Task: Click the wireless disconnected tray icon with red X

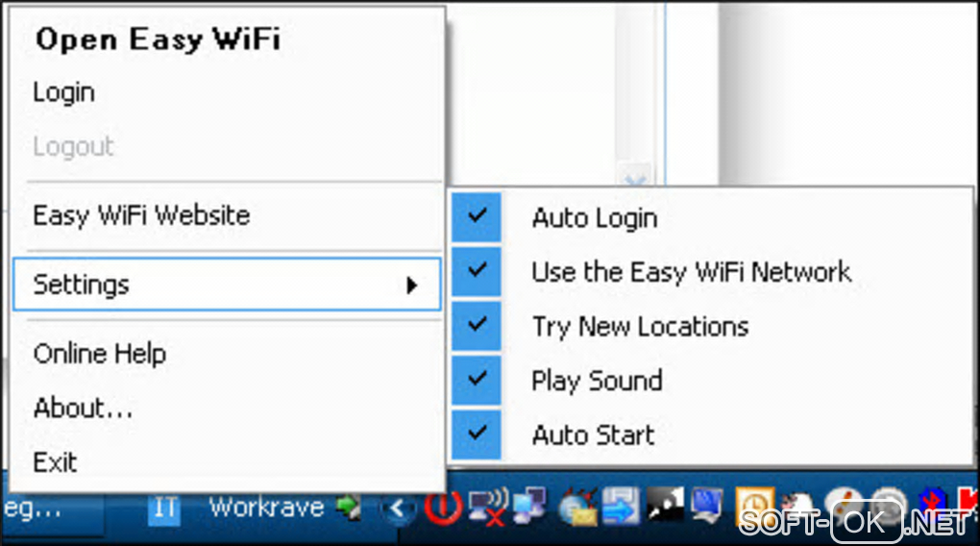Action: click(x=488, y=507)
